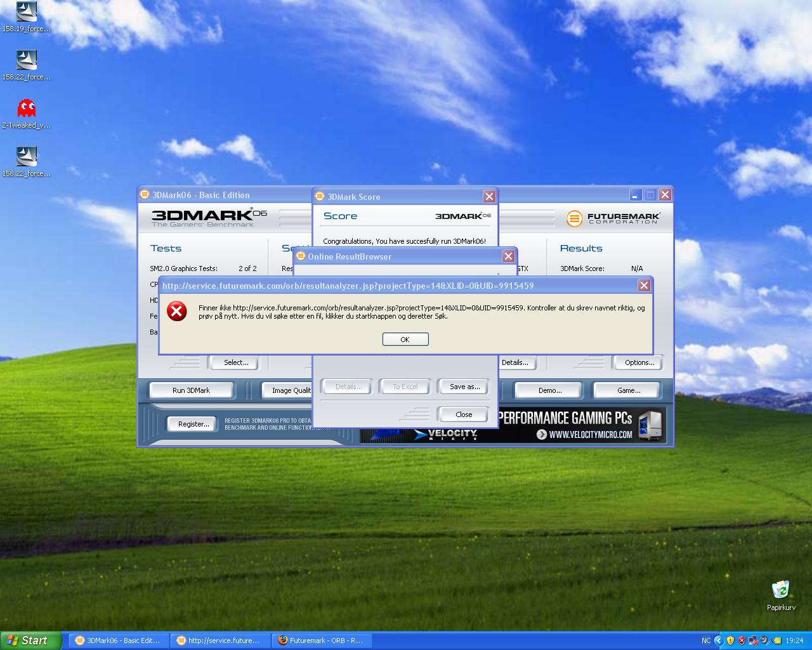Click the '3DMark Score:' label under Results
The height and width of the screenshot is (650, 812).
tap(582, 269)
